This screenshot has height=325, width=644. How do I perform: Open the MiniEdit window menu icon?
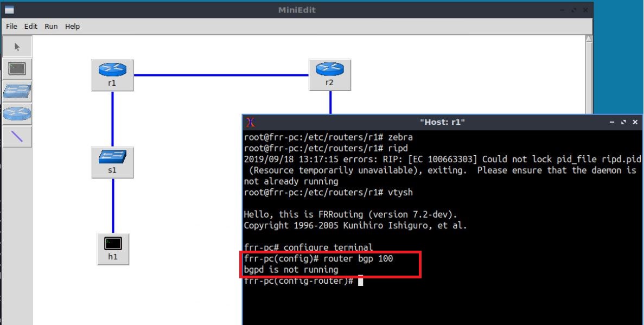click(x=9, y=10)
